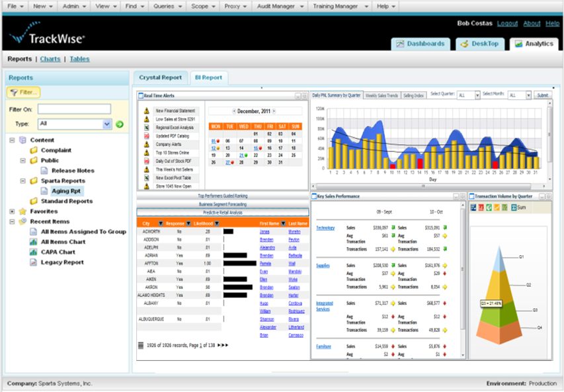Viewport: 564px width, 392px height.
Task: Expand the Favorites tree node
Action: coord(13,212)
